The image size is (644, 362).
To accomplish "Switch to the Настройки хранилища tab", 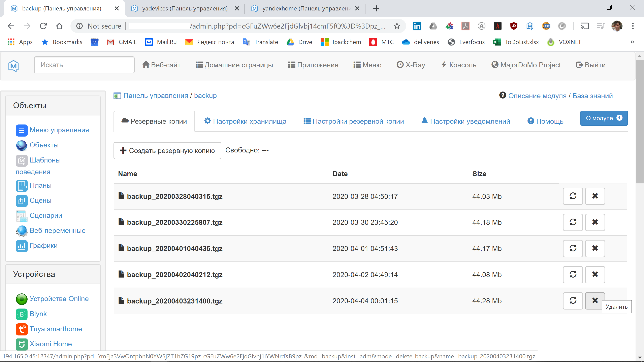I will 245,121.
